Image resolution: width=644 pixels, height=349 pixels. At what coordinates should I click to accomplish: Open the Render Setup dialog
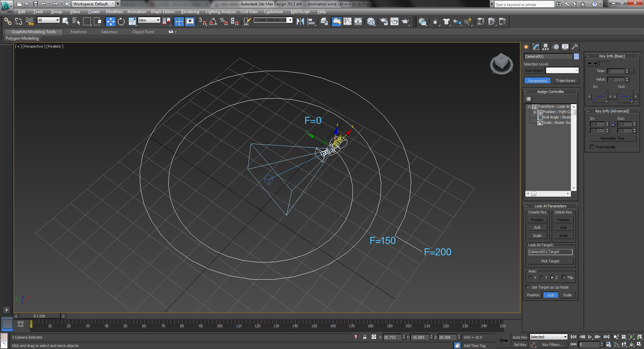tap(423, 22)
